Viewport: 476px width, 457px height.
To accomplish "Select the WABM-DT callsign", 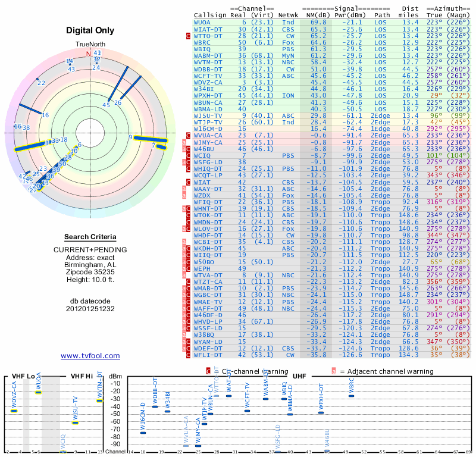I will point(208,55).
